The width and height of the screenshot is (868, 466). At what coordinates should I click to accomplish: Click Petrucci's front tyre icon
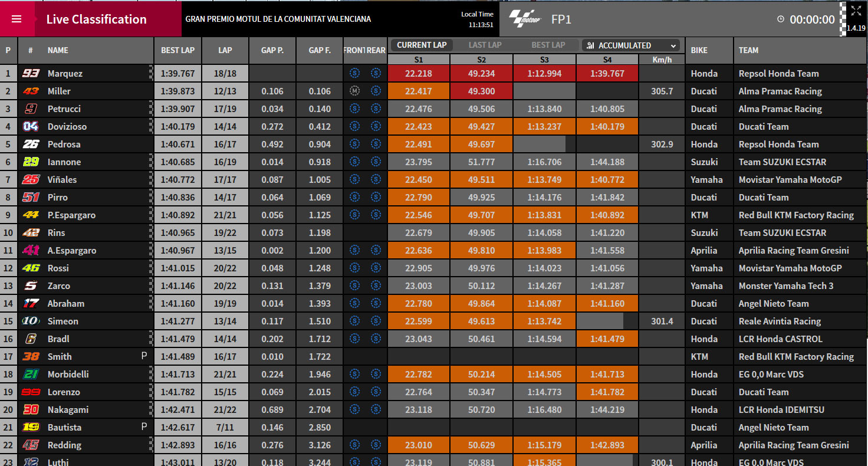point(354,109)
